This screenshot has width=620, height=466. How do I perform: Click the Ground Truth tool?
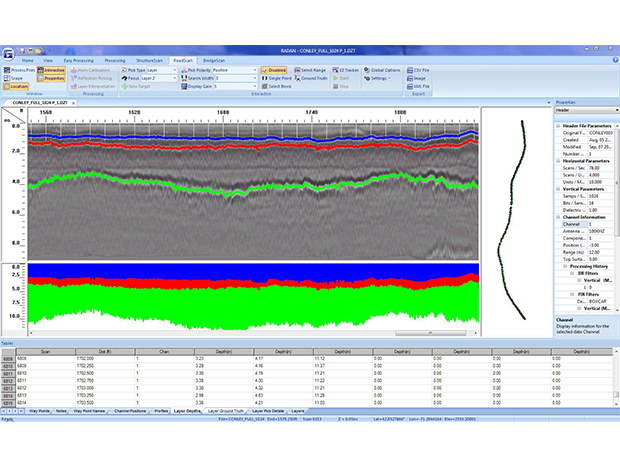click(311, 78)
